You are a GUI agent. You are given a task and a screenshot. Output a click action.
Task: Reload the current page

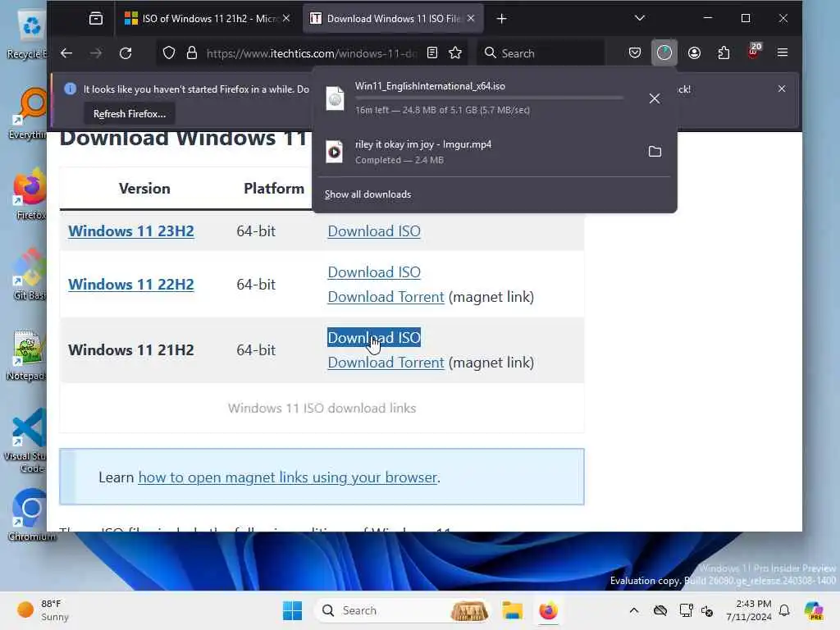tap(126, 53)
